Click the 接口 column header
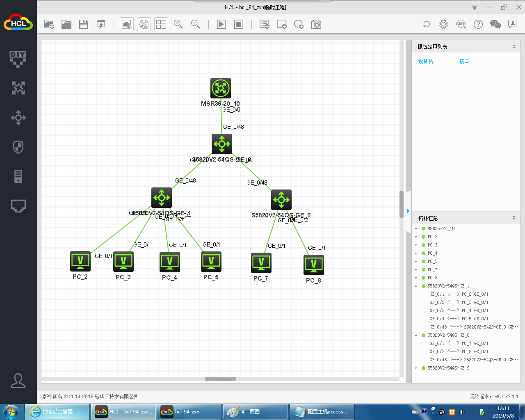 464,61
